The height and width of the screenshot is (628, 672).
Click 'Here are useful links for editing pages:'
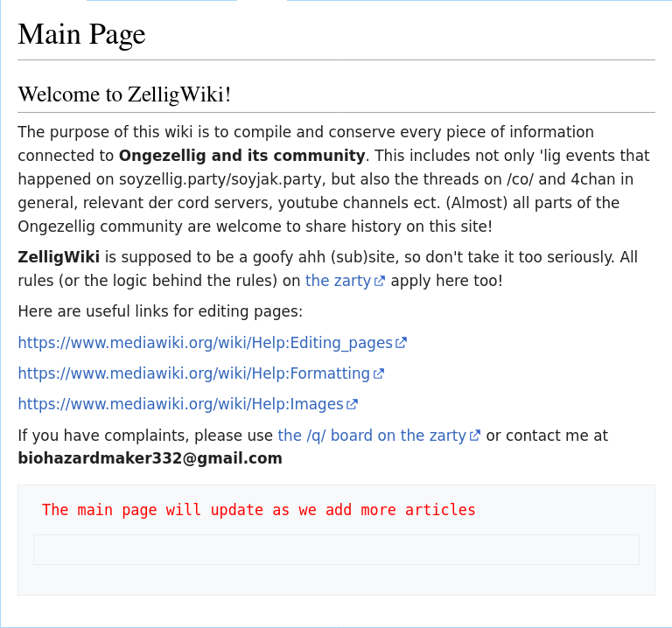point(160,311)
